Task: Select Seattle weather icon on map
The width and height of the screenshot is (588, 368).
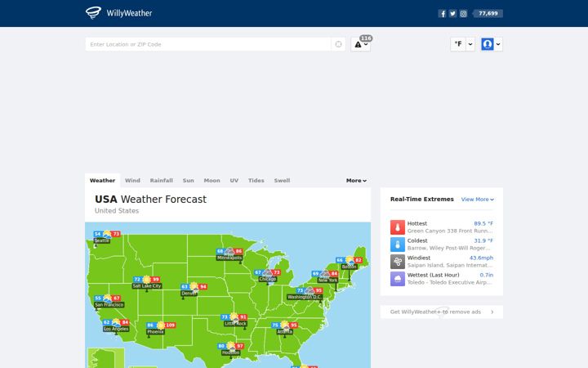Action: point(107,235)
